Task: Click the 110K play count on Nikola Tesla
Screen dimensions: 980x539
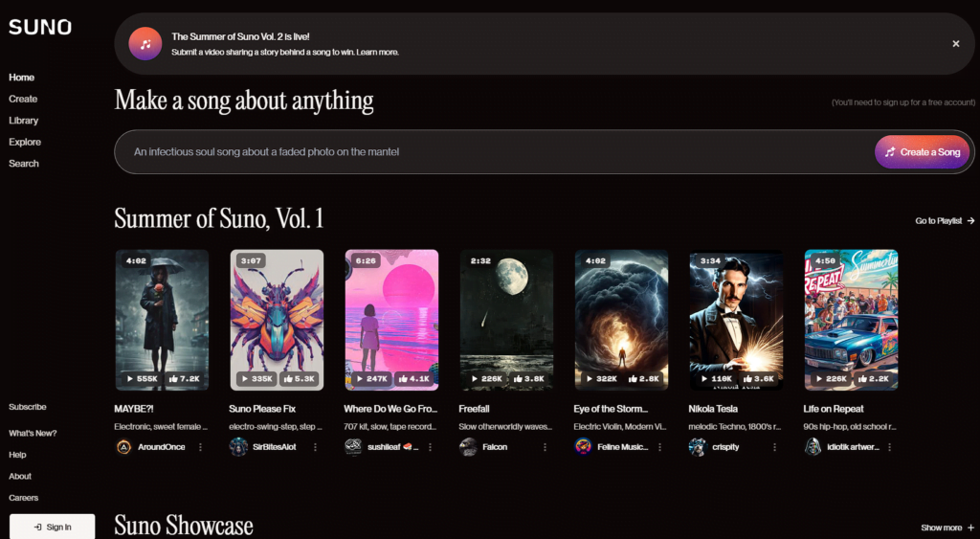Action: click(x=716, y=379)
